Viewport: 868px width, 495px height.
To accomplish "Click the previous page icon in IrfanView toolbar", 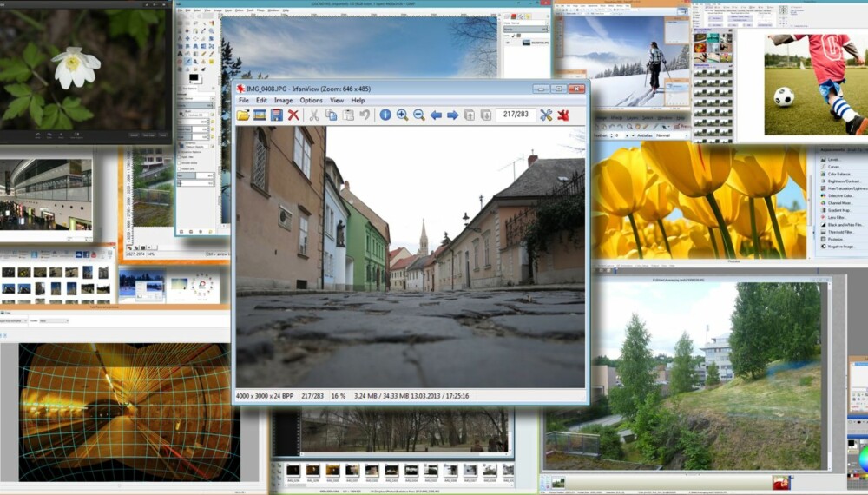I will (469, 115).
